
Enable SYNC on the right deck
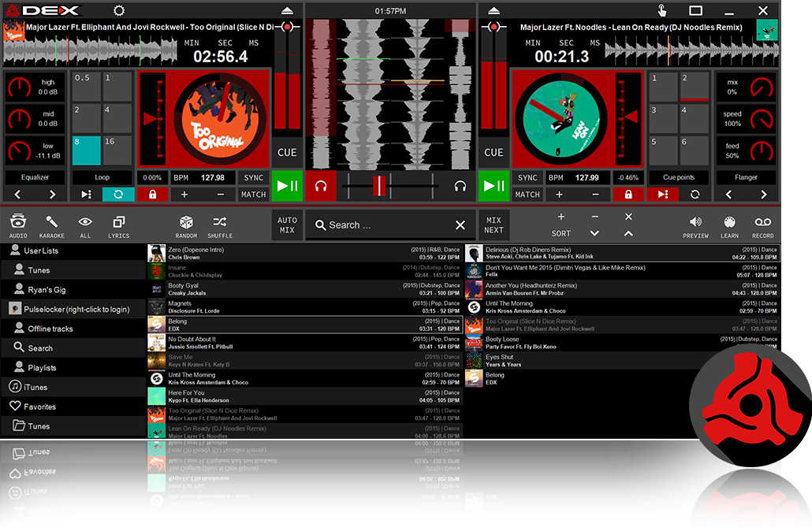[x=527, y=177]
